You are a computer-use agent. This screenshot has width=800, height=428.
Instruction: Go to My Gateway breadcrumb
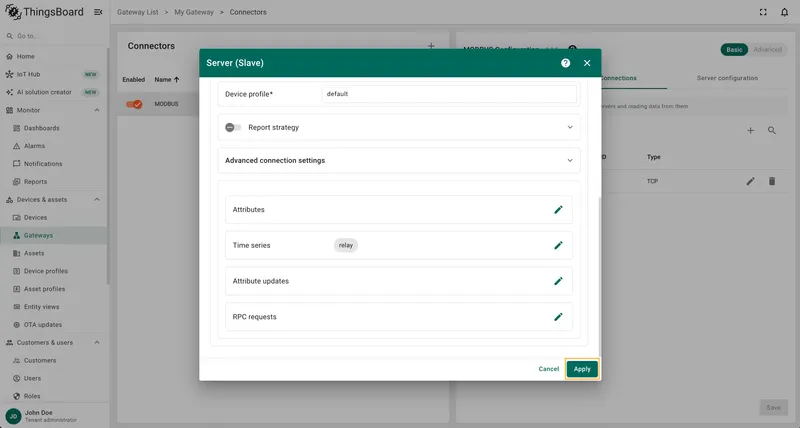tap(194, 12)
